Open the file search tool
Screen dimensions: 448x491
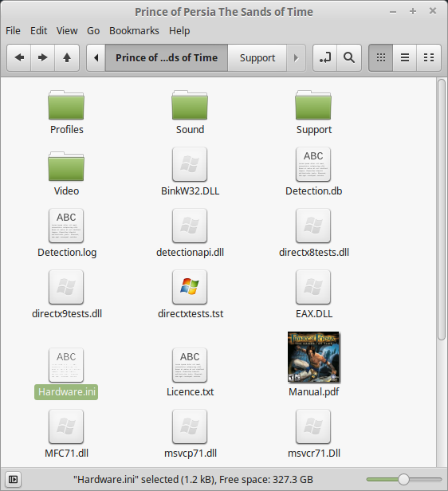[349, 57]
